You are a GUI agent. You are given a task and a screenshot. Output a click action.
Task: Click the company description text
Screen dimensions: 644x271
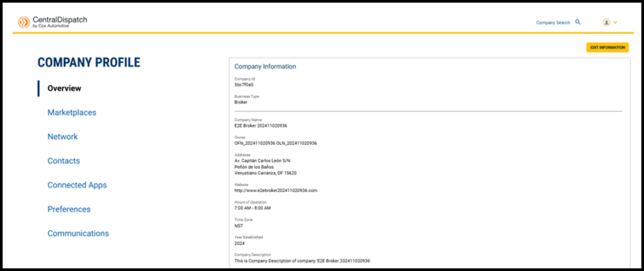302,260
